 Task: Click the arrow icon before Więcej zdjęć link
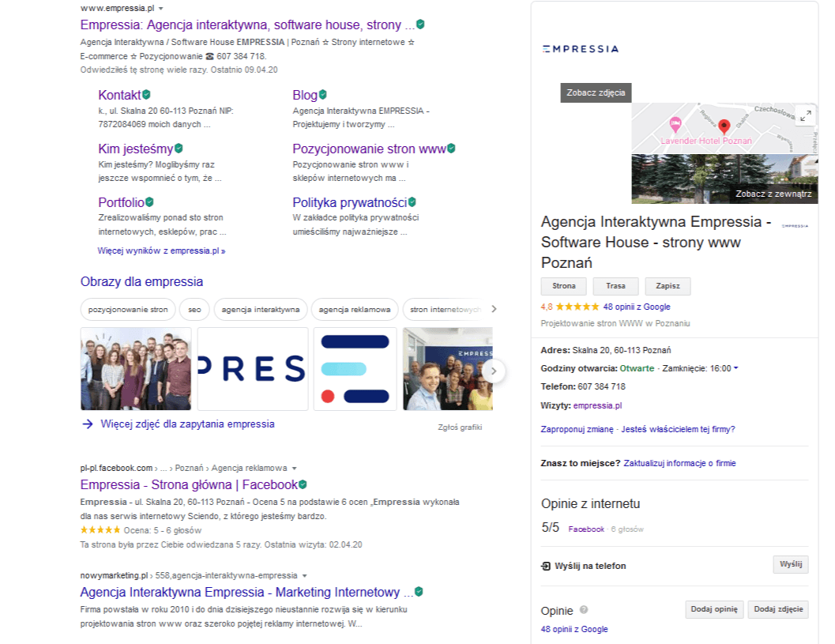click(88, 424)
